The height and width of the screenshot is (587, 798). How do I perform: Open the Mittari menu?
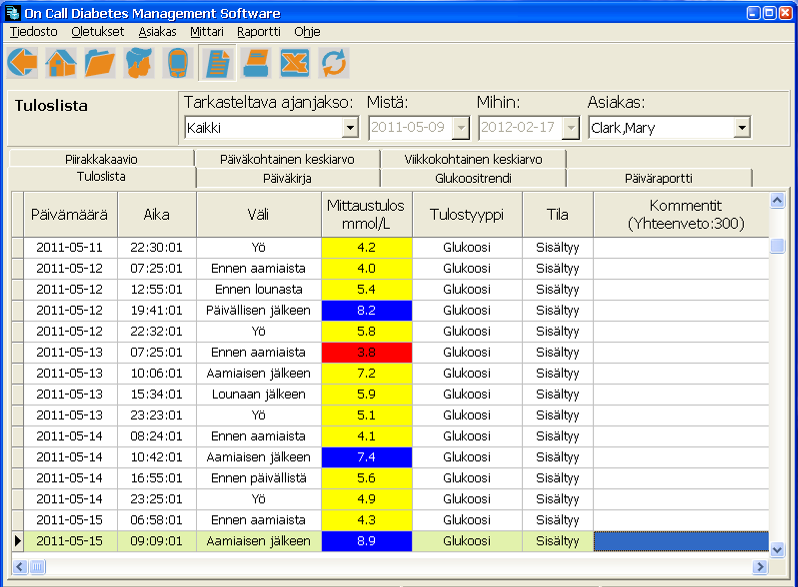207,32
